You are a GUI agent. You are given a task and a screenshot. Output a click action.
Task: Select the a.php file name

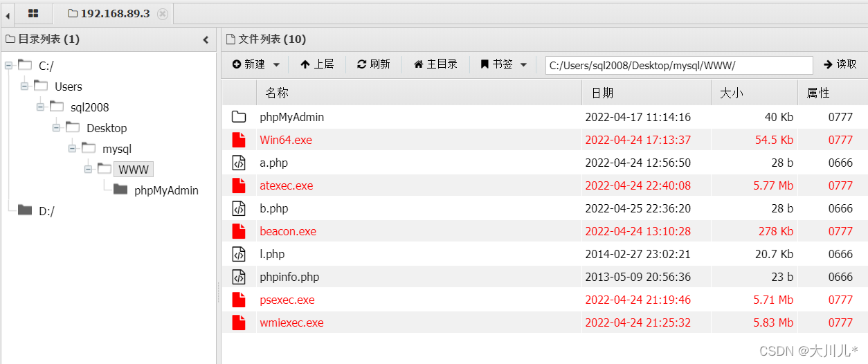[274, 163]
